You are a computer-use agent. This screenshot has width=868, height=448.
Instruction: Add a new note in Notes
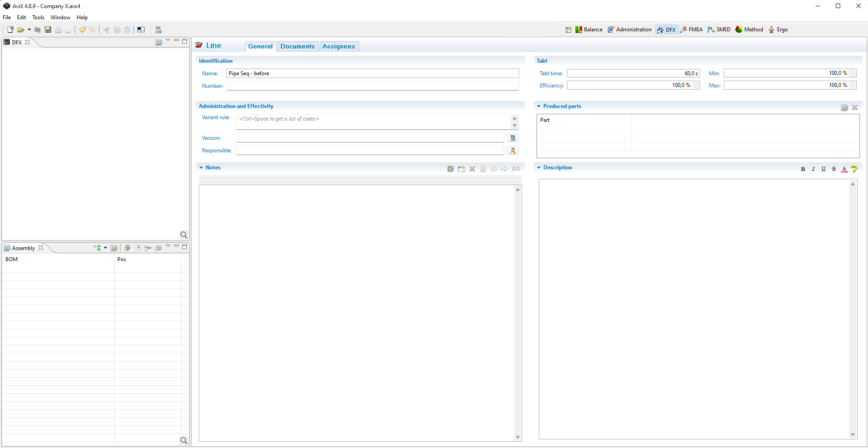(461, 169)
